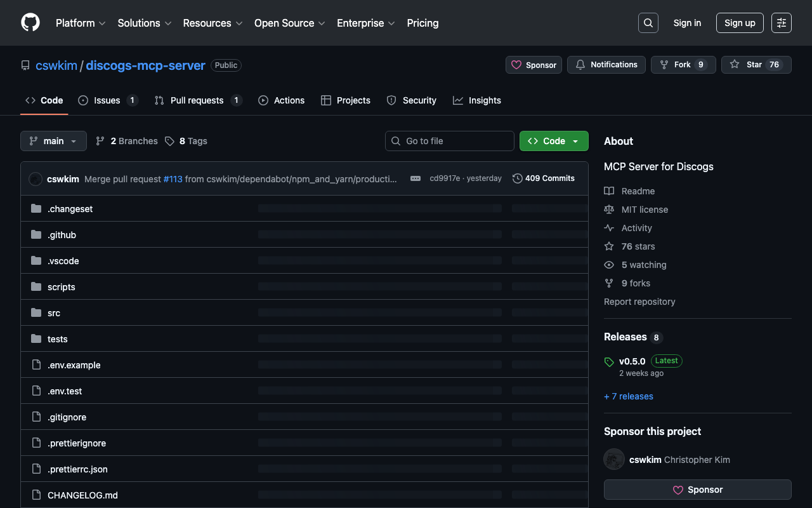
Task: Click the Sign up button
Action: coord(739,23)
